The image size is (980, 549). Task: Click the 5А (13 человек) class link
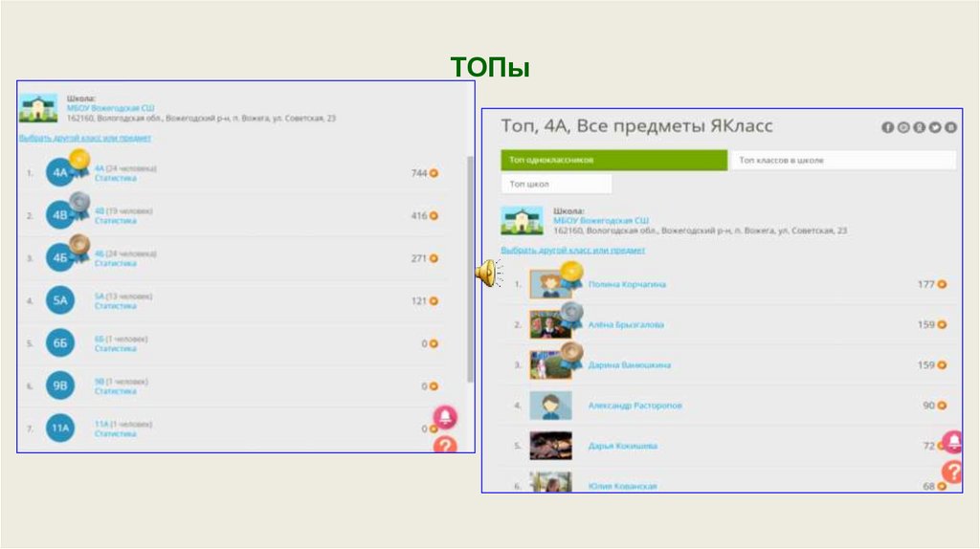click(x=123, y=296)
